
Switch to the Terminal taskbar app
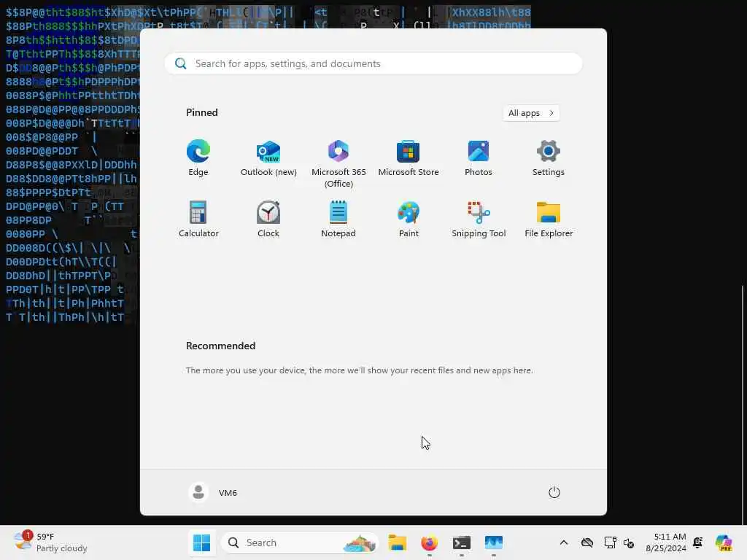(x=462, y=542)
